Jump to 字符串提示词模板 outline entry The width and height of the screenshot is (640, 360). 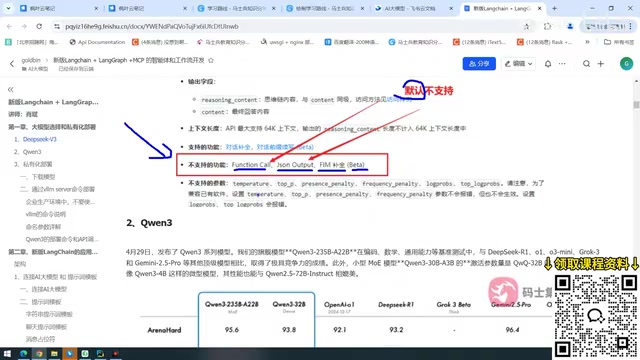click(49, 314)
